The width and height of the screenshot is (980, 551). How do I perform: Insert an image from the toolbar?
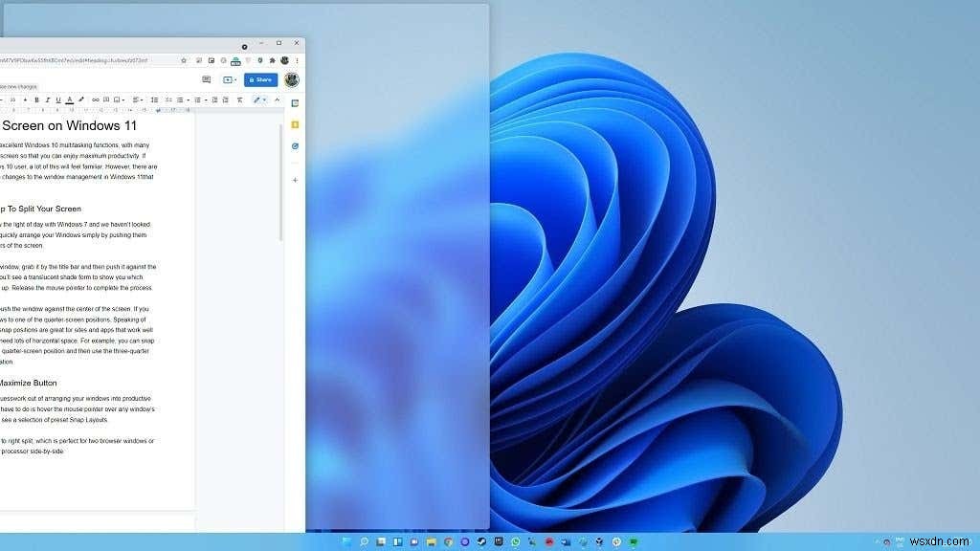[117, 99]
